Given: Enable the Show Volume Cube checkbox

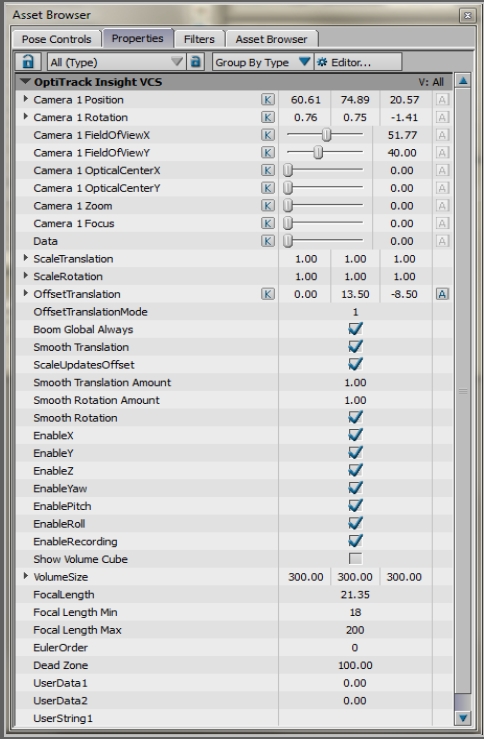Looking at the screenshot, I should 355,558.
